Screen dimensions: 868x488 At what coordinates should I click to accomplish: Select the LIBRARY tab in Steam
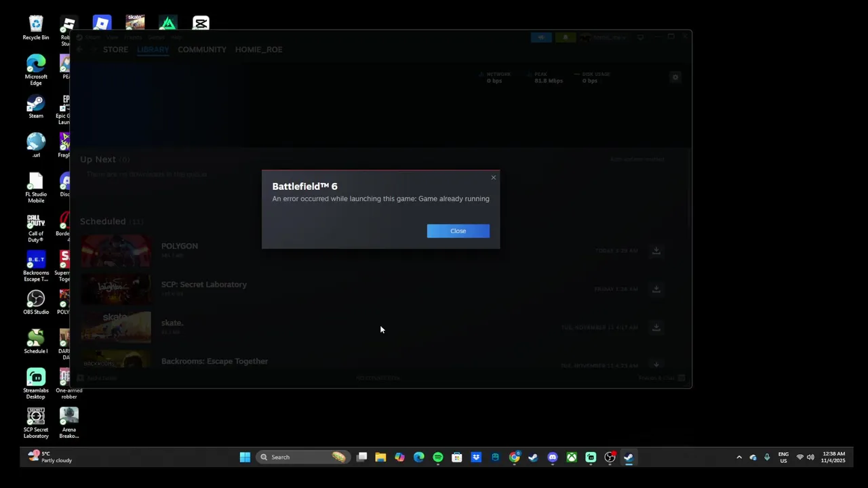tap(153, 49)
